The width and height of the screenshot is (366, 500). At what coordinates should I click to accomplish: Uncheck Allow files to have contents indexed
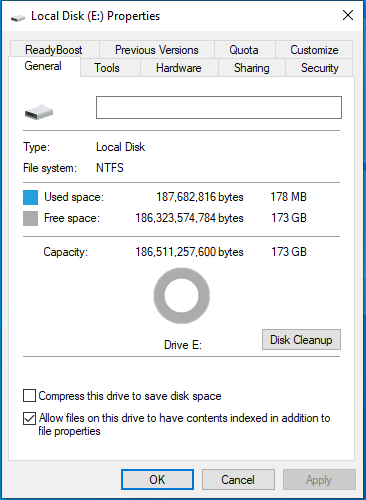[x=29, y=418]
